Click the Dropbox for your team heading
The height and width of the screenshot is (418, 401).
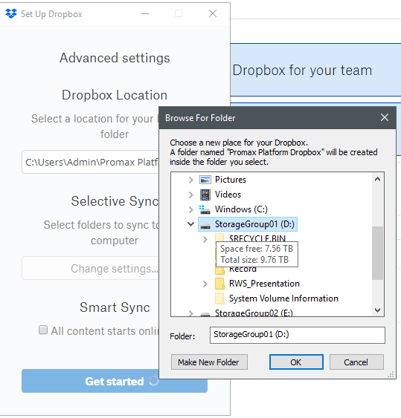[x=302, y=70]
